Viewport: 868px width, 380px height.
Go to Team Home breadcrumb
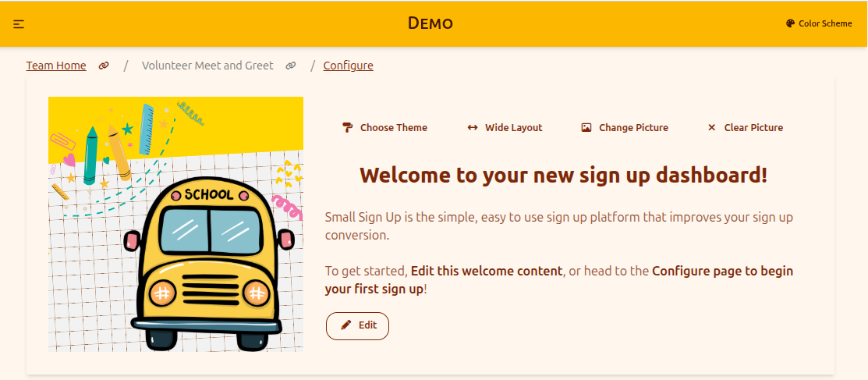(56, 66)
